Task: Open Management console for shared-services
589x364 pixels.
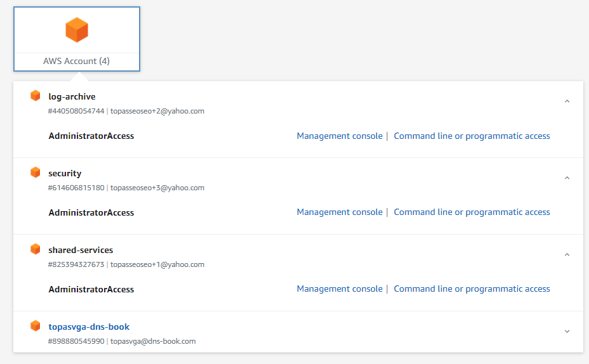Action: point(340,289)
